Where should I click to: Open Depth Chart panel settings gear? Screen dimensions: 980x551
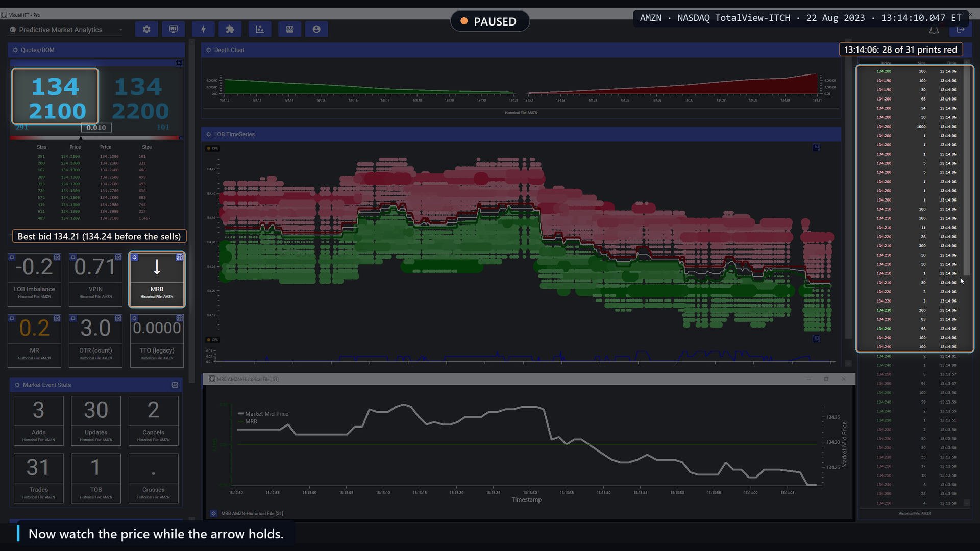pyautogui.click(x=209, y=50)
